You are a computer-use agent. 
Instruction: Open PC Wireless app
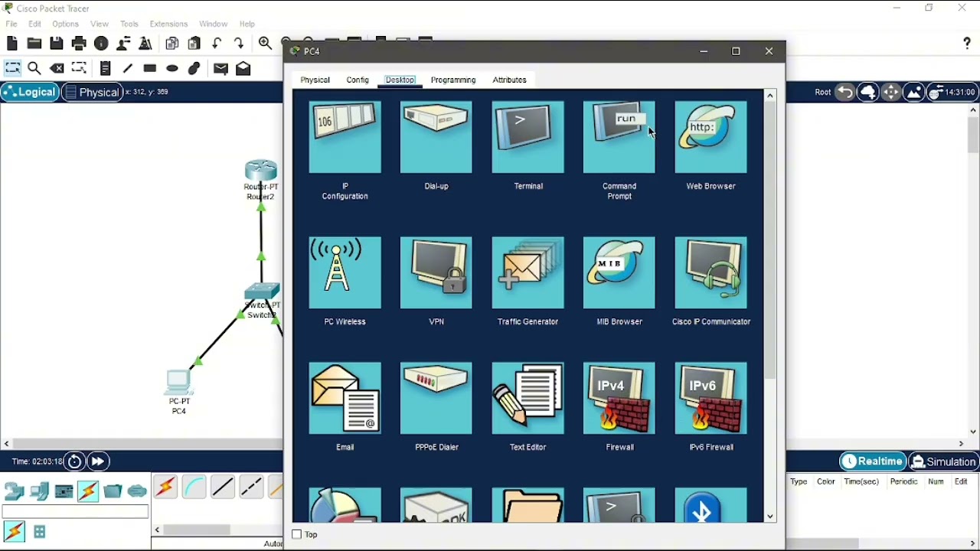coord(345,273)
